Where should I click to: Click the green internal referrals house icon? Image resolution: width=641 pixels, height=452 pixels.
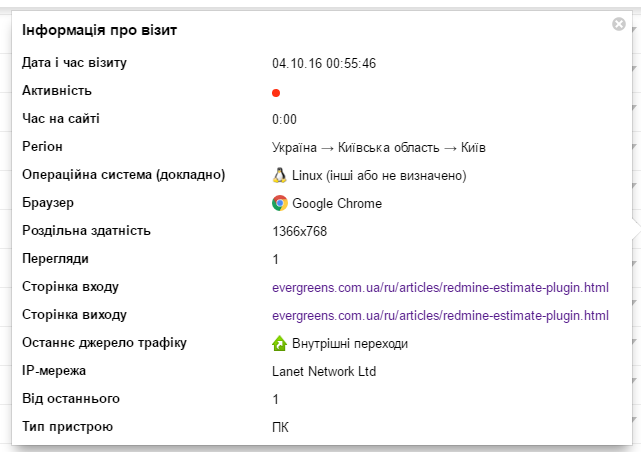pyautogui.click(x=280, y=343)
